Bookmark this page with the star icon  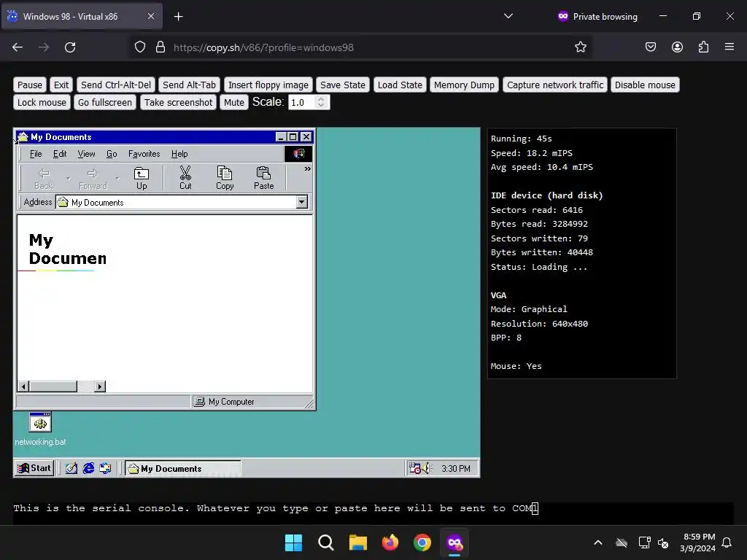[x=580, y=47]
